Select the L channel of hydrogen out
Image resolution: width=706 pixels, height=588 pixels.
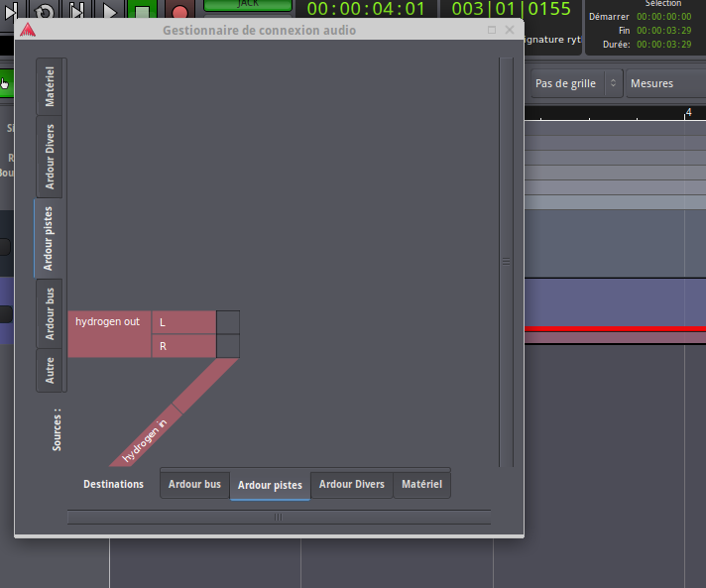pos(183,322)
